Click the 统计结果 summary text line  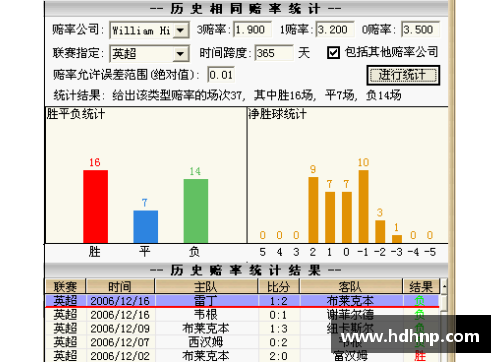pos(227,96)
